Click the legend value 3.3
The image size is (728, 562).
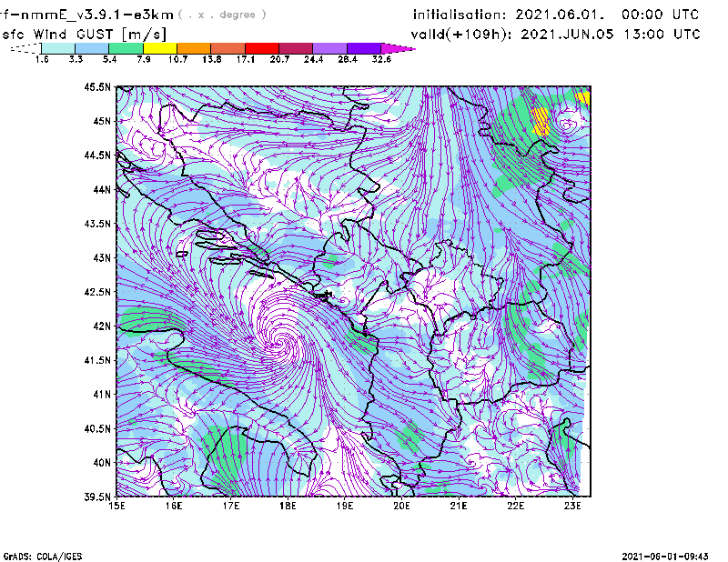(76, 59)
